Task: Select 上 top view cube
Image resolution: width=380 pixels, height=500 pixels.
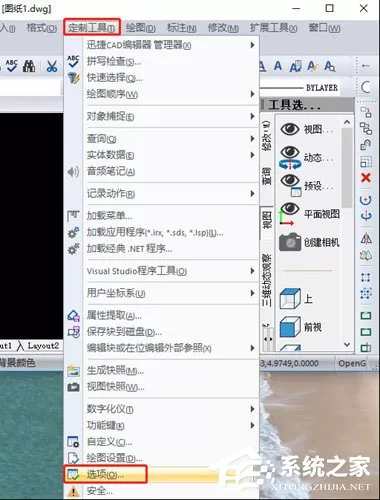Action: click(297, 299)
